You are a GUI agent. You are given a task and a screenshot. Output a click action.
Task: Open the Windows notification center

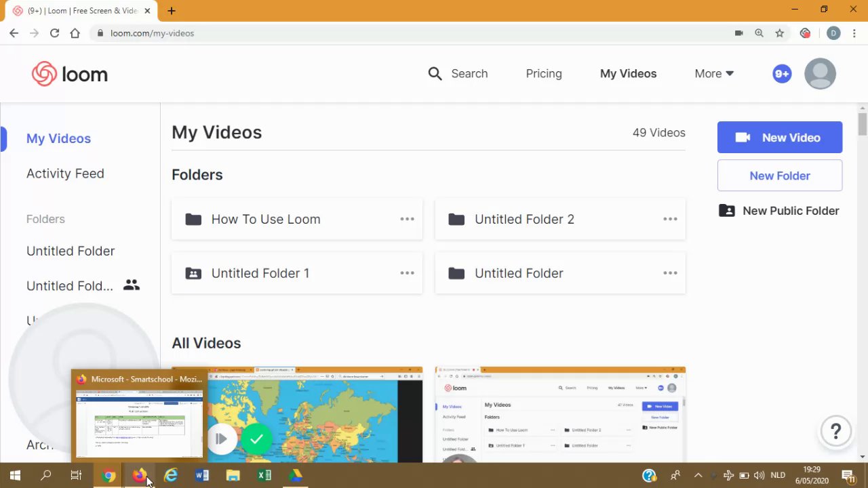[x=848, y=476]
